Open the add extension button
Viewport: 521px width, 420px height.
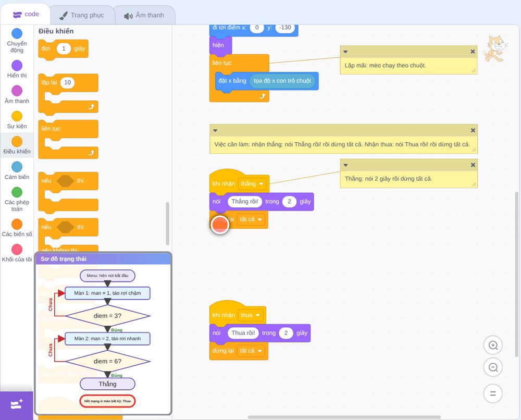click(x=17, y=405)
